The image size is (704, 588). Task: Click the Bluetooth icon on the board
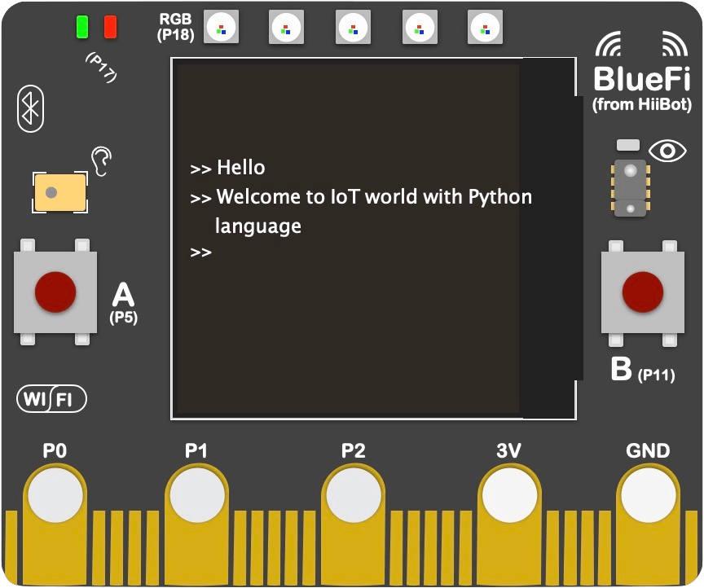point(29,108)
